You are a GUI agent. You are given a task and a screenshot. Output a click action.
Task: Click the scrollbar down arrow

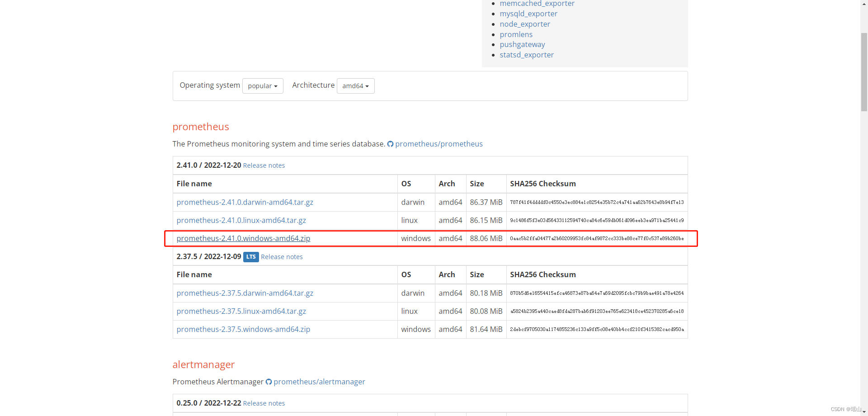[864, 412]
